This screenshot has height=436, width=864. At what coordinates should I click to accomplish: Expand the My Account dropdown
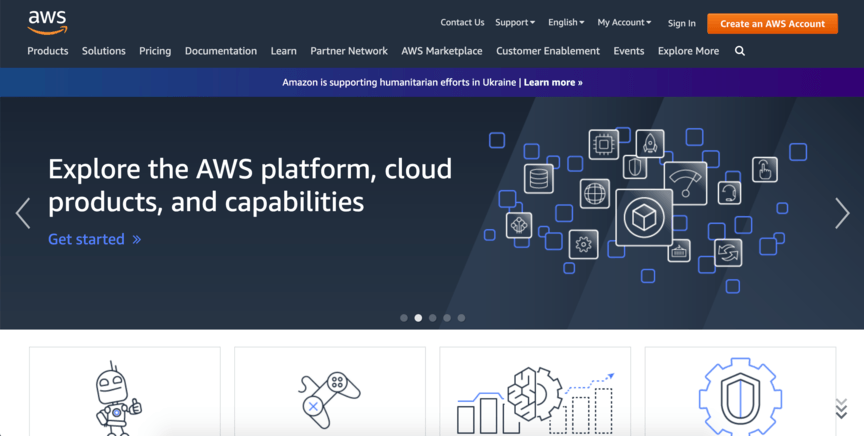(x=624, y=23)
